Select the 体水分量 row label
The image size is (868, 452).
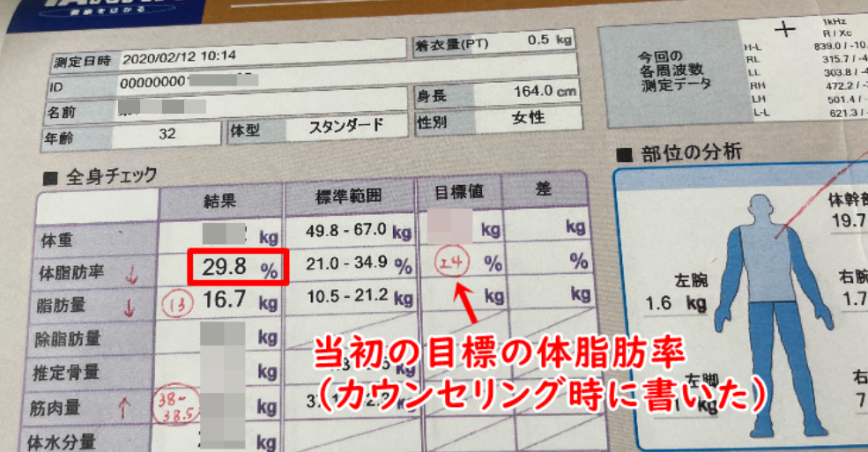coord(62,442)
